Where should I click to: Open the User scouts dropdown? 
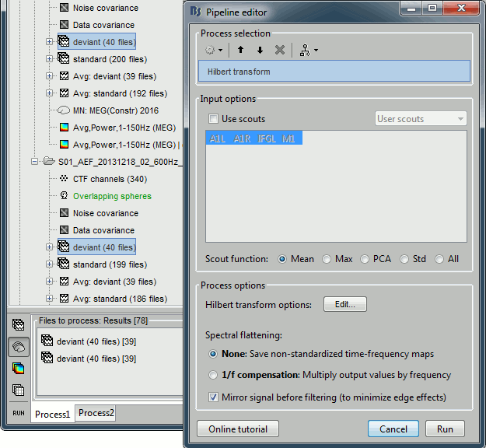[x=421, y=119]
